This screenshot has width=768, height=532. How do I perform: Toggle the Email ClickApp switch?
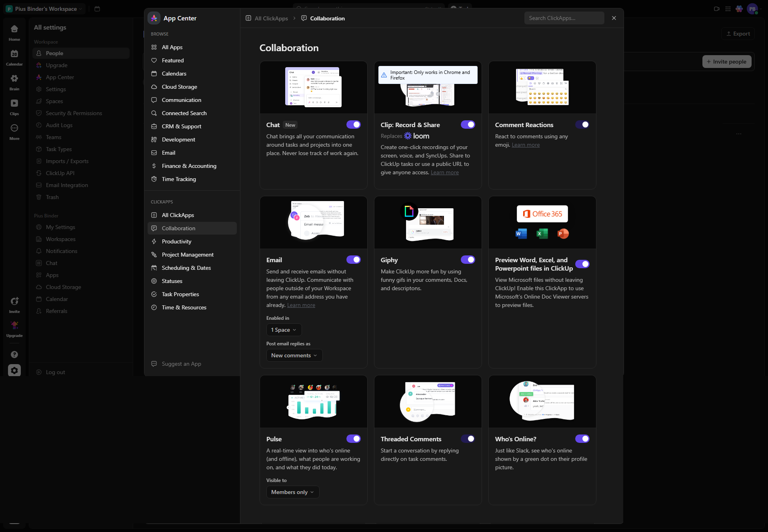pos(354,260)
